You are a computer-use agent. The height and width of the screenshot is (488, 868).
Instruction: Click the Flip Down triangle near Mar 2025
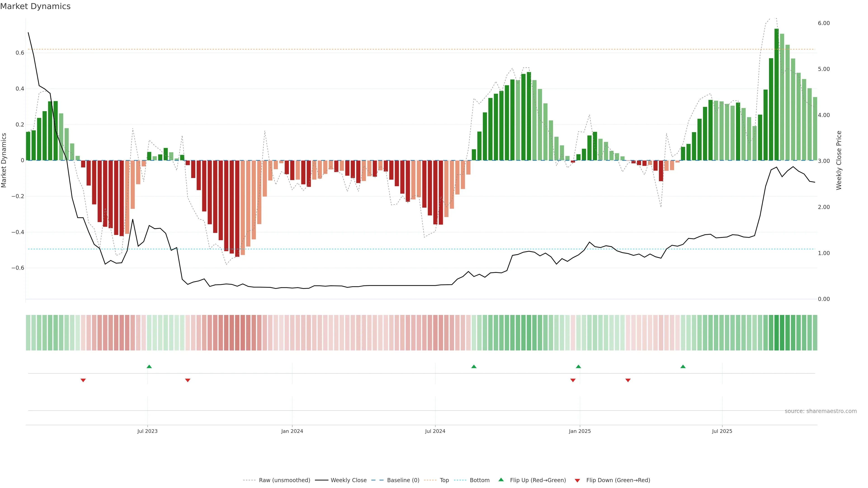[x=628, y=380]
